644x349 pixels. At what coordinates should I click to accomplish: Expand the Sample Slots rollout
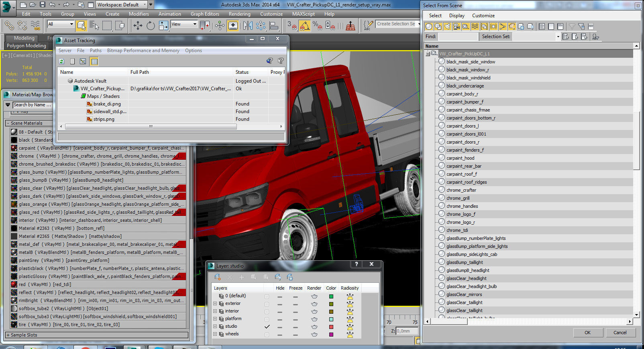pos(96,335)
